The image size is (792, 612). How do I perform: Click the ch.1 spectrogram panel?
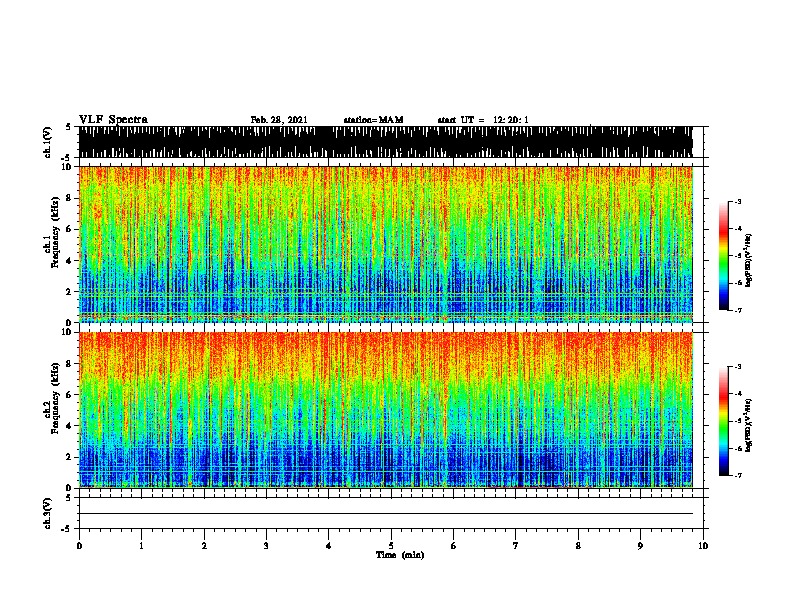386,244
